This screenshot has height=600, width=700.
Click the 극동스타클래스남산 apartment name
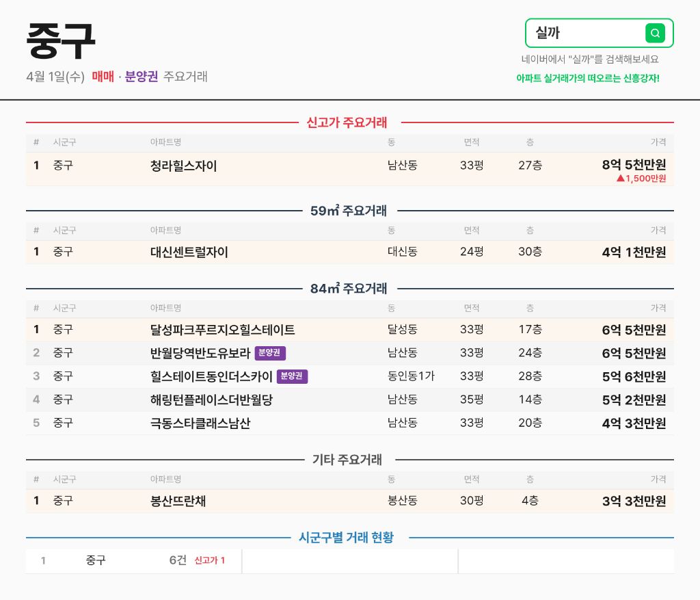(x=200, y=423)
